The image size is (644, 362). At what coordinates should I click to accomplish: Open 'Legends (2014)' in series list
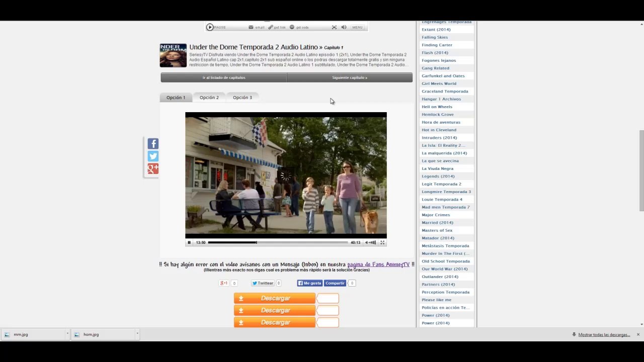(438, 176)
